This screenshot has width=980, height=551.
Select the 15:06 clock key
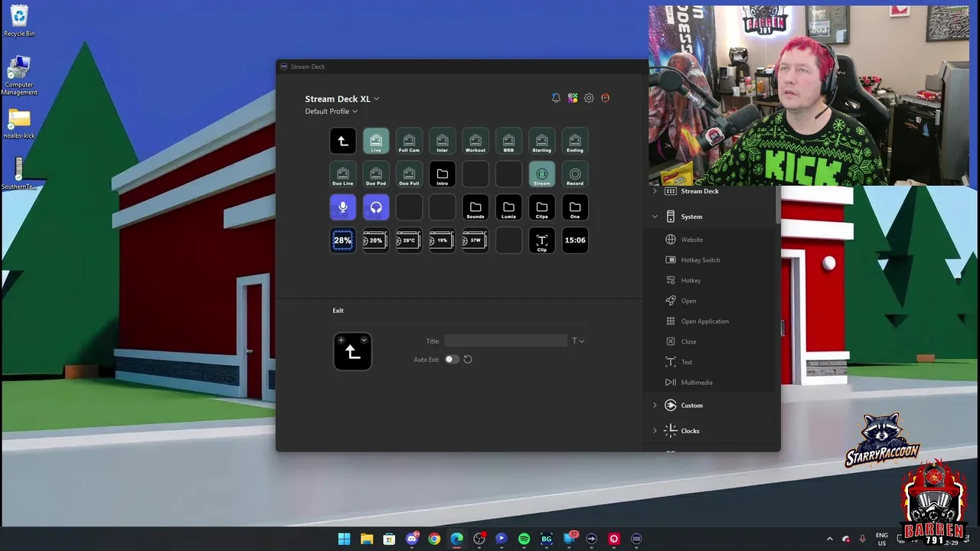[x=575, y=240]
